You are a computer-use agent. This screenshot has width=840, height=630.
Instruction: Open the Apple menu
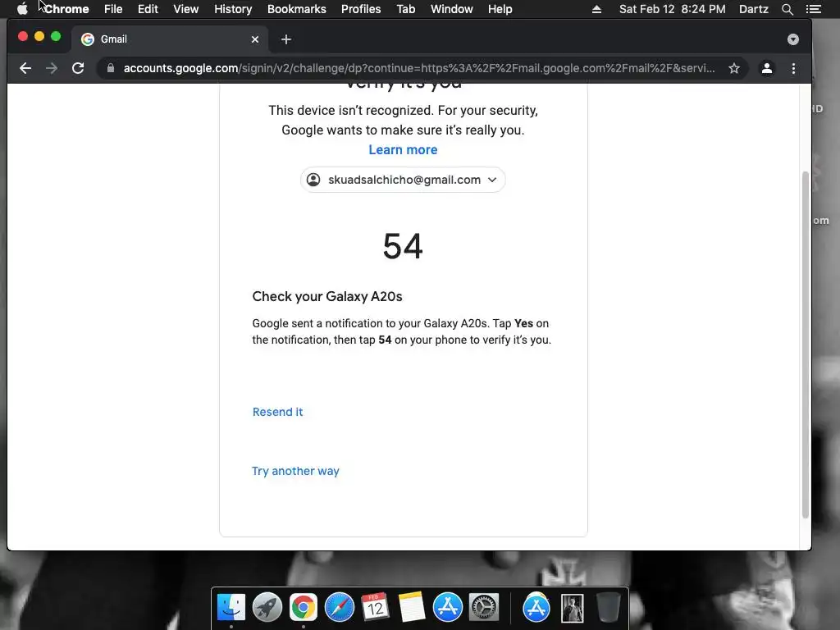22,9
